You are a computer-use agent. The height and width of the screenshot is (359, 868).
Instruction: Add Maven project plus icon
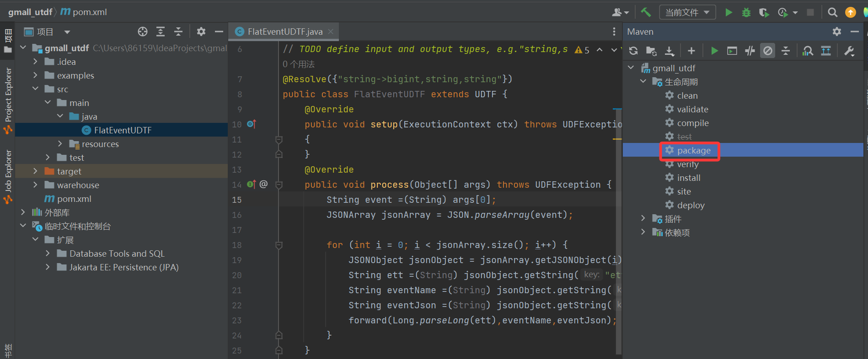pyautogui.click(x=691, y=51)
